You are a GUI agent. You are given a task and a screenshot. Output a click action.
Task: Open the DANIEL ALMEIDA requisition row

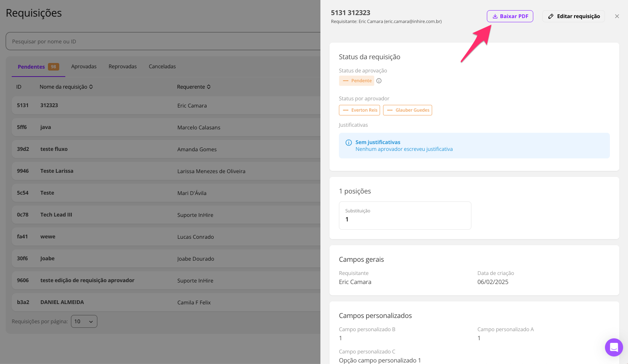(62, 302)
